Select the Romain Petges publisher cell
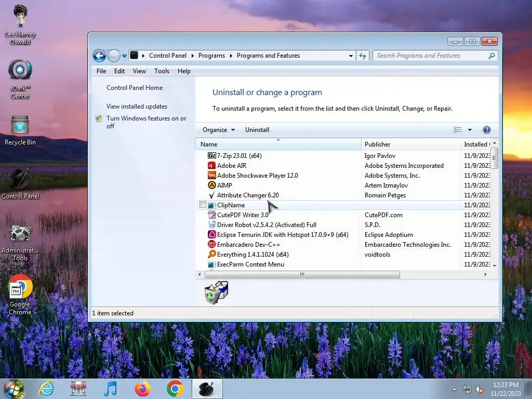532x399 pixels. (x=385, y=195)
